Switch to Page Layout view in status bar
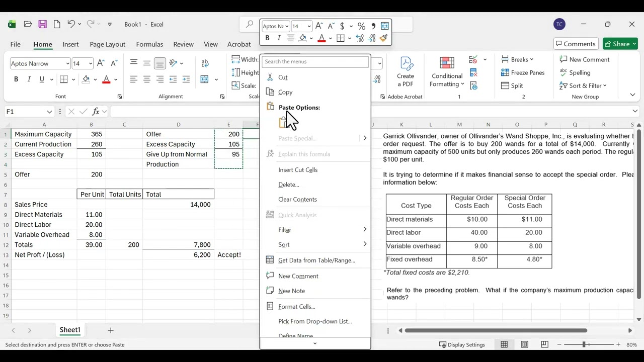The image size is (644, 362). click(524, 344)
